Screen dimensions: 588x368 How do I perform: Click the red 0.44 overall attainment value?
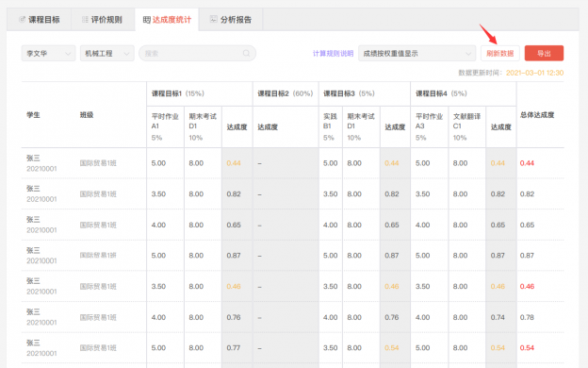point(527,163)
